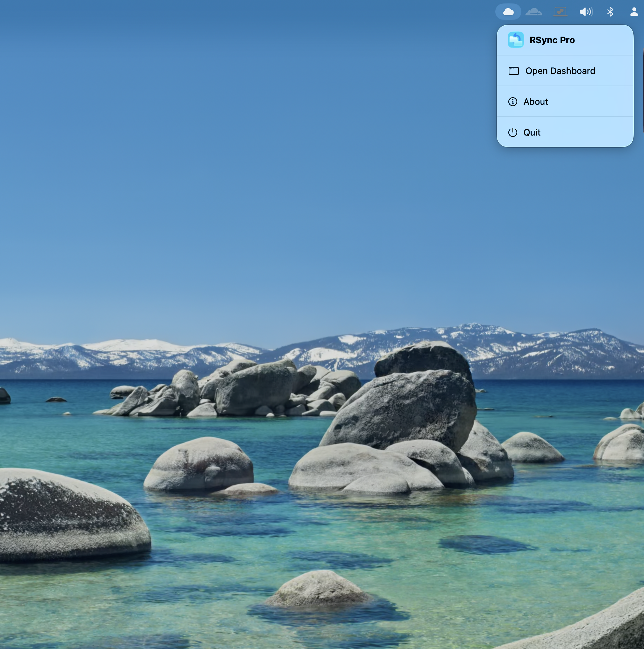
Task: Click the RSync Pro cloud menu bar icon
Action: [x=508, y=12]
